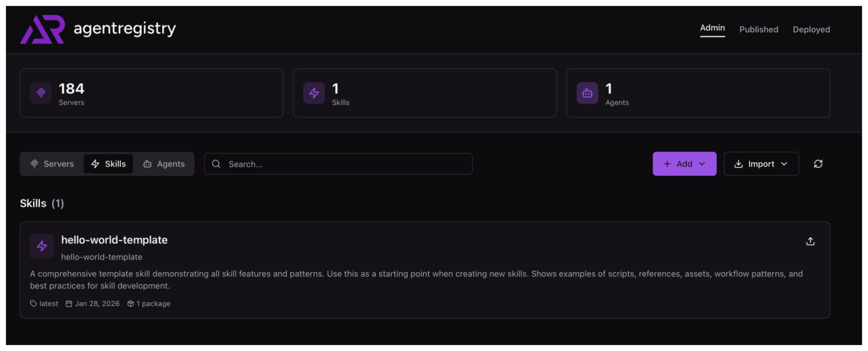The image size is (868, 351).
Task: Open the hello-world-template skill title
Action: pyautogui.click(x=114, y=240)
